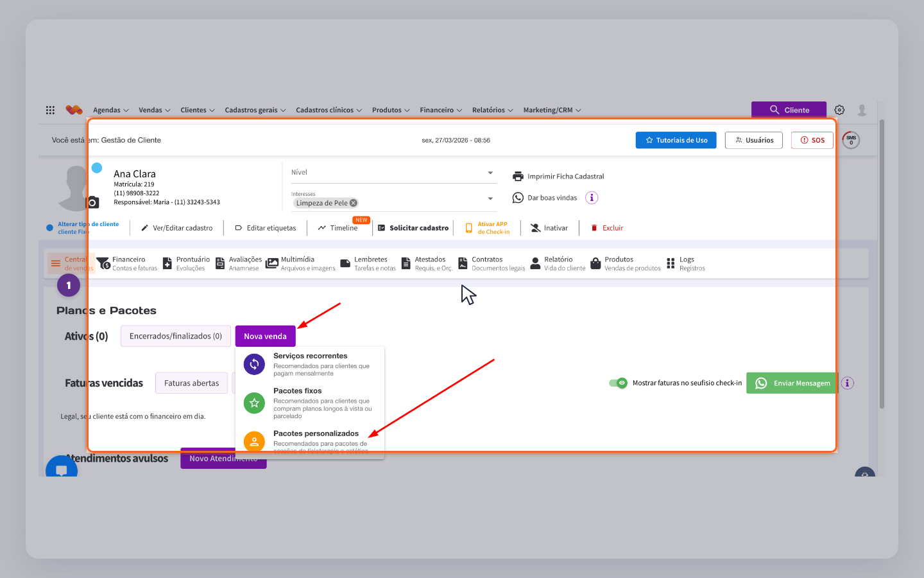
Task: Open the Financeiro top menu
Action: (441, 110)
